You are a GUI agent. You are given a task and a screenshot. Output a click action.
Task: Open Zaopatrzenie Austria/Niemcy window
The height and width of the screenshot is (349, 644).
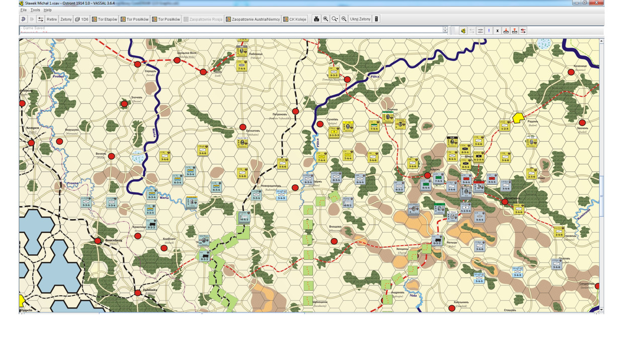[x=253, y=19]
